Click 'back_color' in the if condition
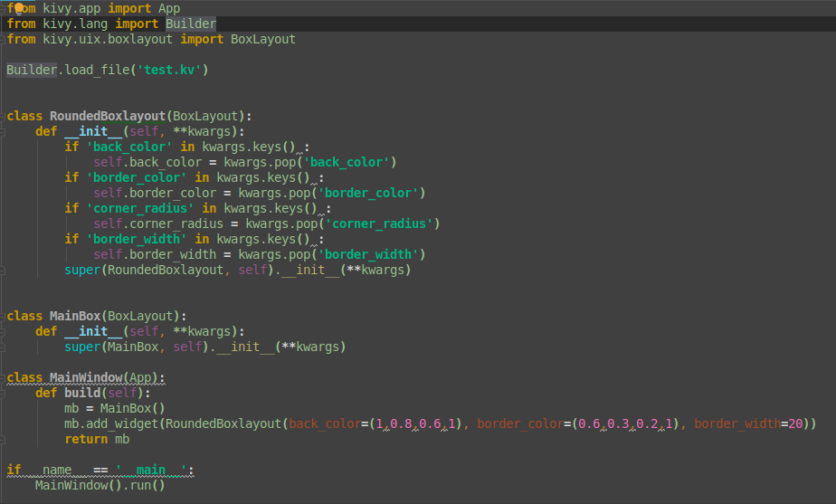 pyautogui.click(x=129, y=147)
